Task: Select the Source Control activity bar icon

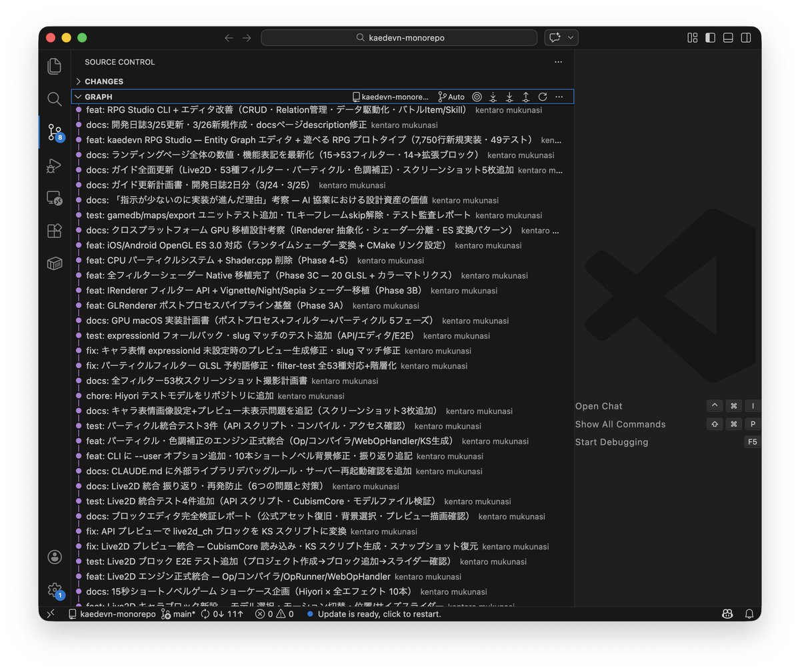Action: (55, 132)
